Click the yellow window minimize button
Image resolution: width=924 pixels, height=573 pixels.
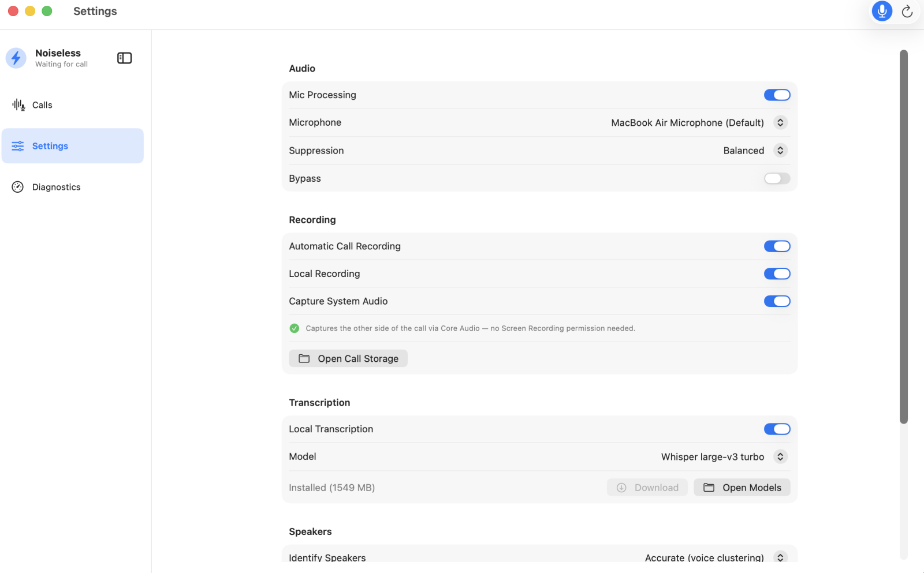tap(30, 11)
